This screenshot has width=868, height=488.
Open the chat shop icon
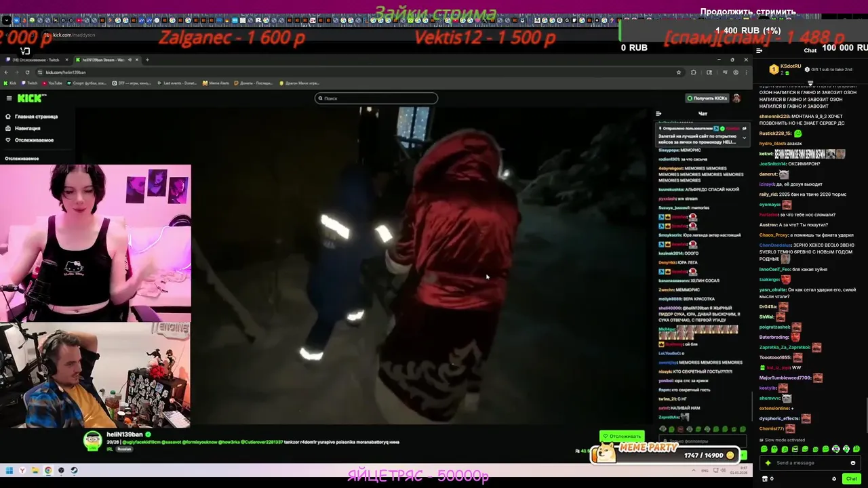point(765,479)
